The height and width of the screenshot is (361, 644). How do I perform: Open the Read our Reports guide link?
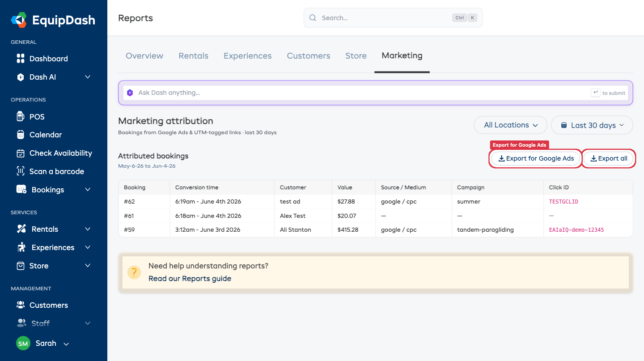[190, 278]
